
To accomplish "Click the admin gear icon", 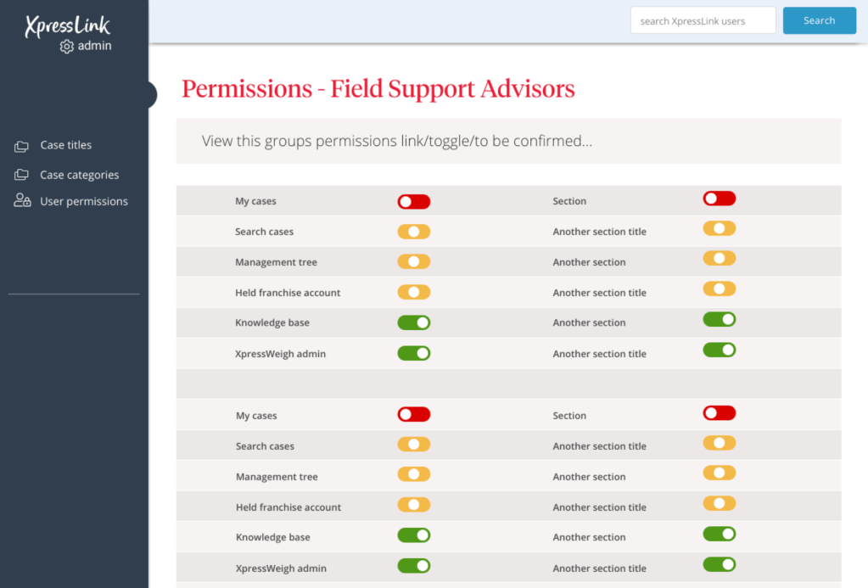I will tap(67, 47).
